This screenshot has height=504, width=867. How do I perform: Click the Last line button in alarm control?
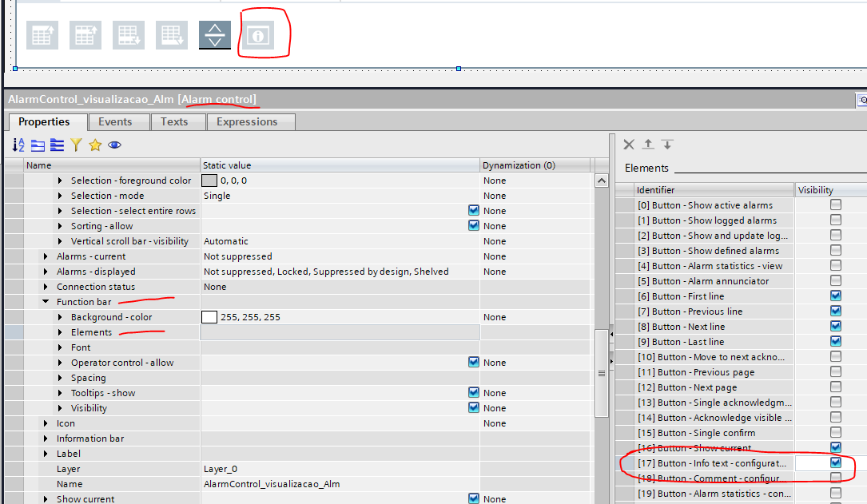[172, 36]
